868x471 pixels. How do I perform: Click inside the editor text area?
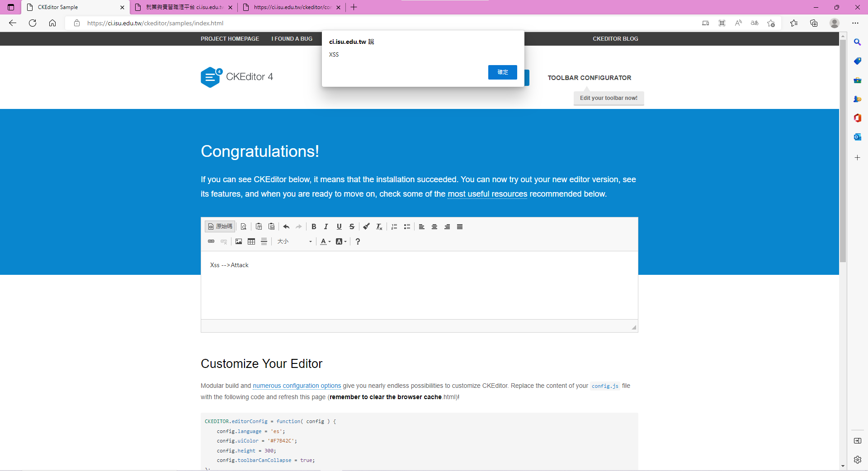coord(419,285)
